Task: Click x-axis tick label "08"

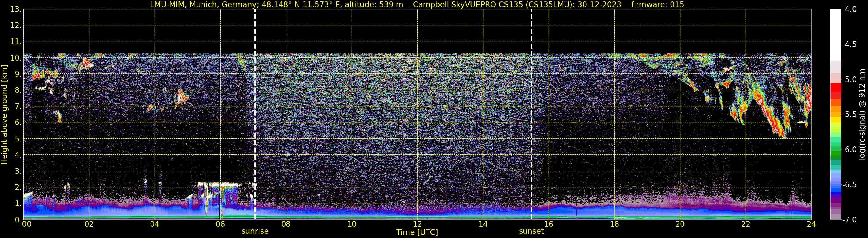Action: pyautogui.click(x=286, y=224)
